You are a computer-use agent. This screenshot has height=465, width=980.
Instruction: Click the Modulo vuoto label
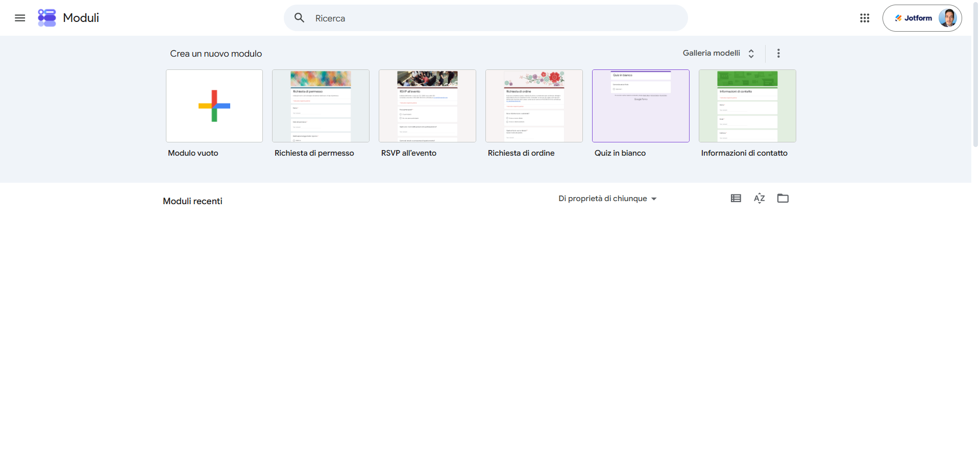[x=193, y=153]
